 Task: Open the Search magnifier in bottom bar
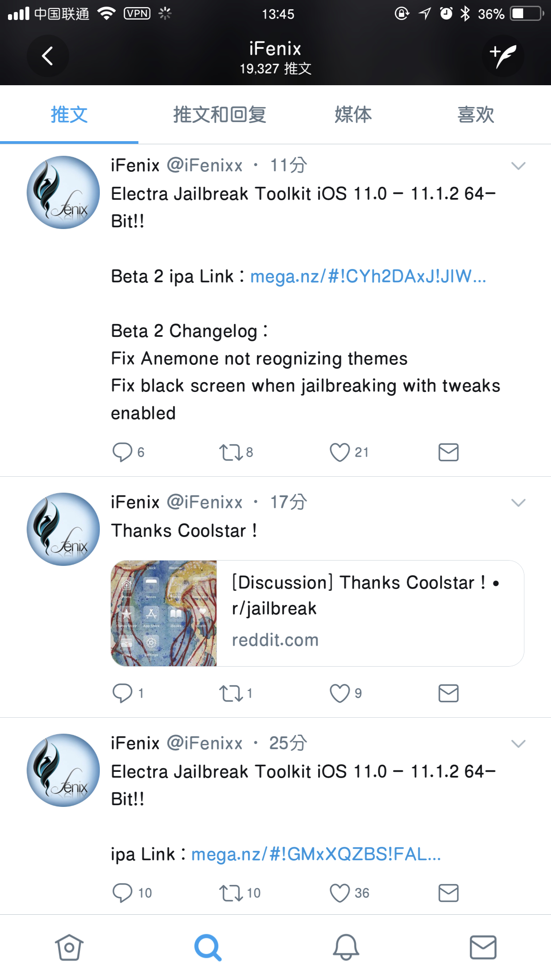[x=208, y=947]
